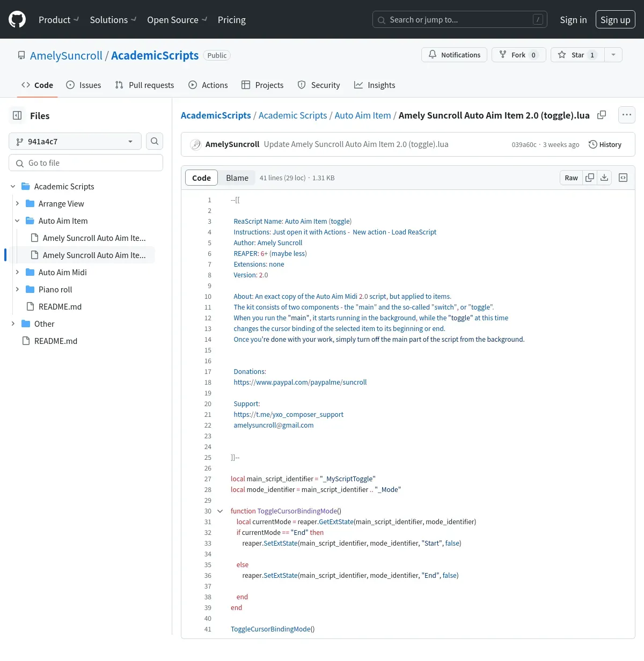Download the raw file icon

[x=604, y=178]
